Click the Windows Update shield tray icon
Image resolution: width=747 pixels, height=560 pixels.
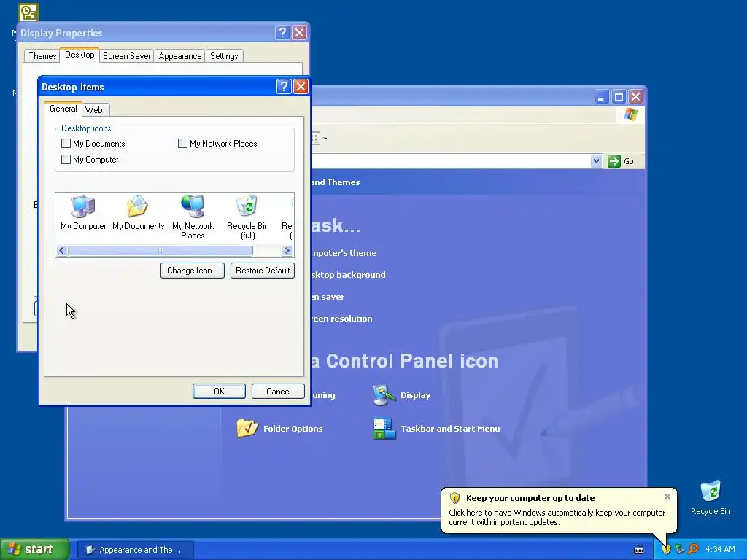(665, 550)
